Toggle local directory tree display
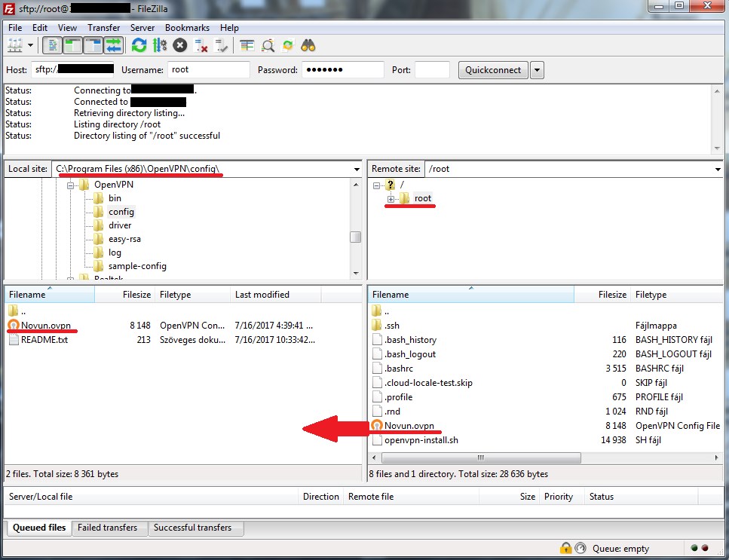Screen dimensions: 729x560 (73, 45)
